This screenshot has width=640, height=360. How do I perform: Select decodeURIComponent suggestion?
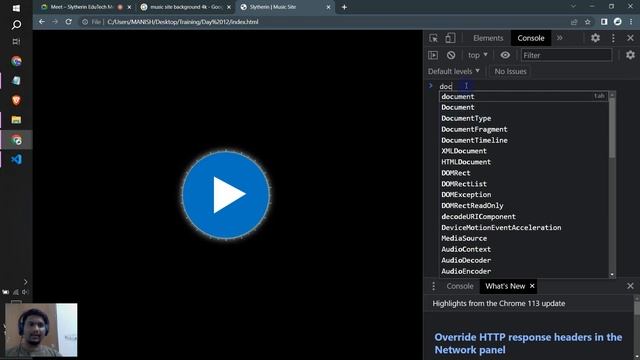pyautogui.click(x=524, y=217)
